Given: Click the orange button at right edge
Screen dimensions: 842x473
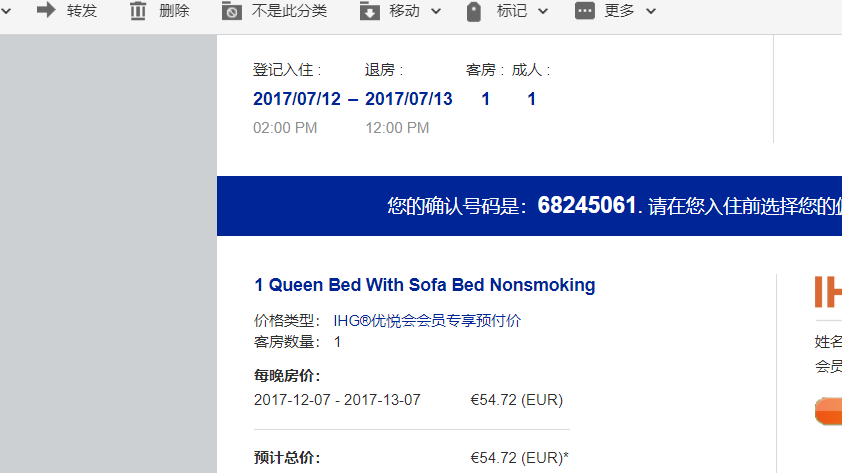Looking at the screenshot, I should pyautogui.click(x=828, y=411).
